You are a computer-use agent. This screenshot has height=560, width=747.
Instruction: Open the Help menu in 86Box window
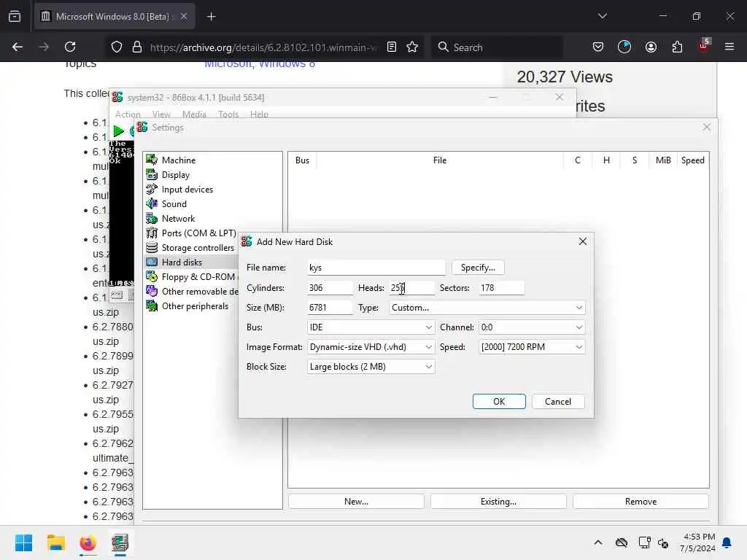pyautogui.click(x=259, y=114)
